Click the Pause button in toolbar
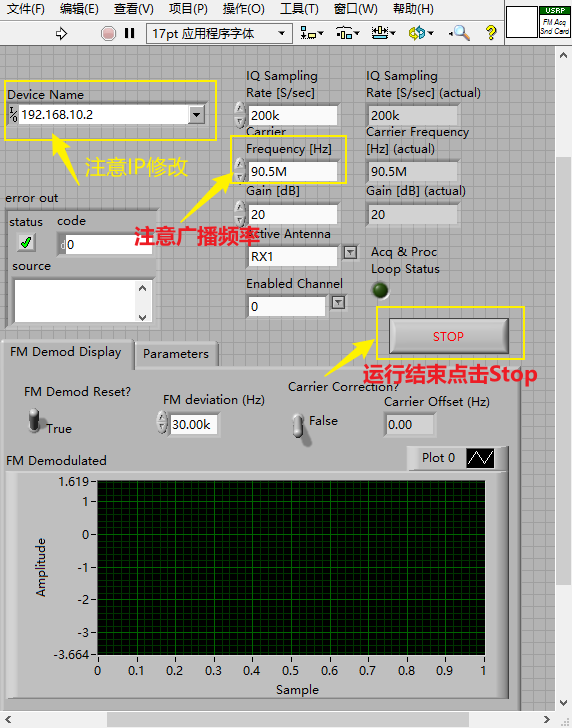Image resolution: width=572 pixels, height=728 pixels. pyautogui.click(x=130, y=33)
